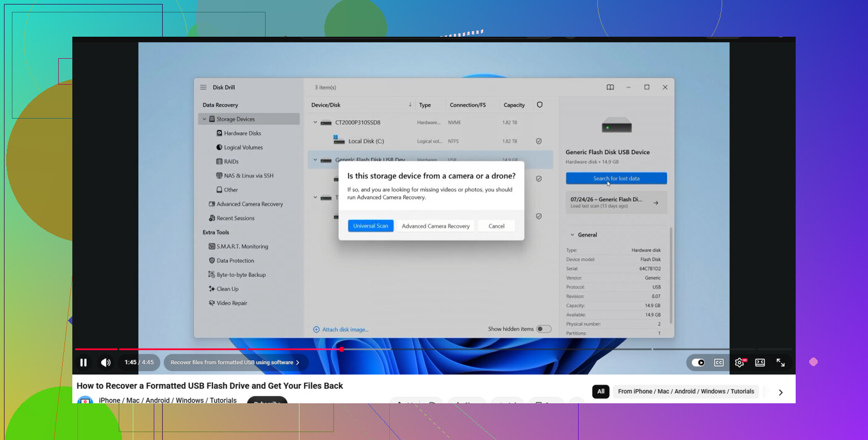Click the Type column header
This screenshot has height=440, width=868.
(425, 105)
